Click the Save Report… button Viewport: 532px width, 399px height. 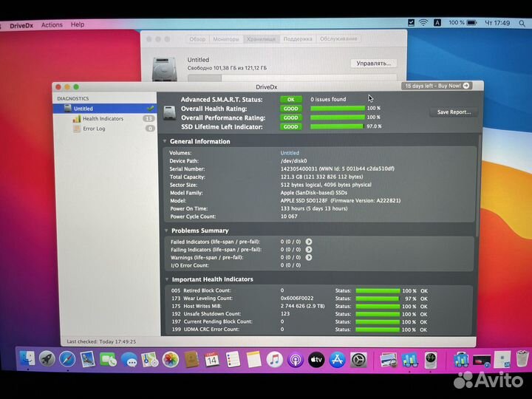[454, 112]
